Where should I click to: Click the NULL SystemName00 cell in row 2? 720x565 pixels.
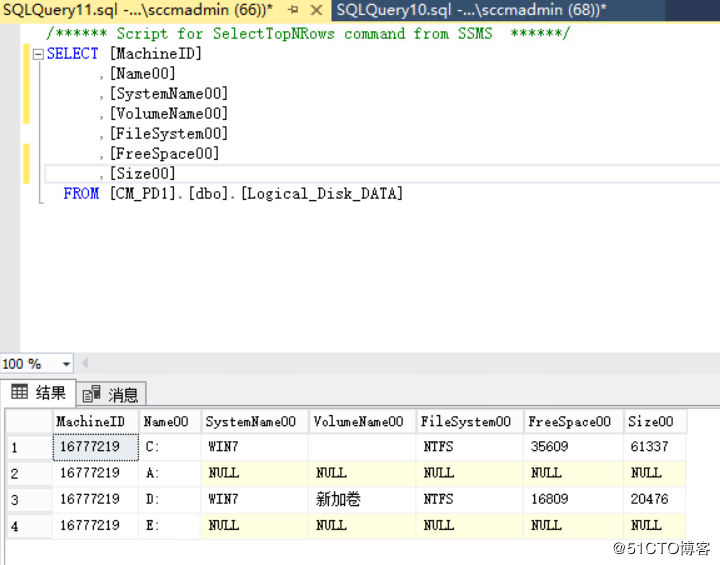[x=254, y=474]
